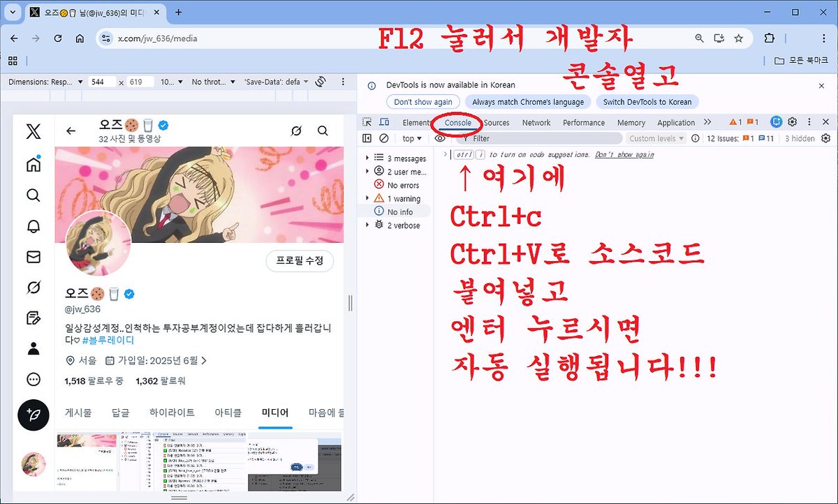The width and height of the screenshot is (838, 504).
Task: Select the No errors filter row
Action: 397,185
